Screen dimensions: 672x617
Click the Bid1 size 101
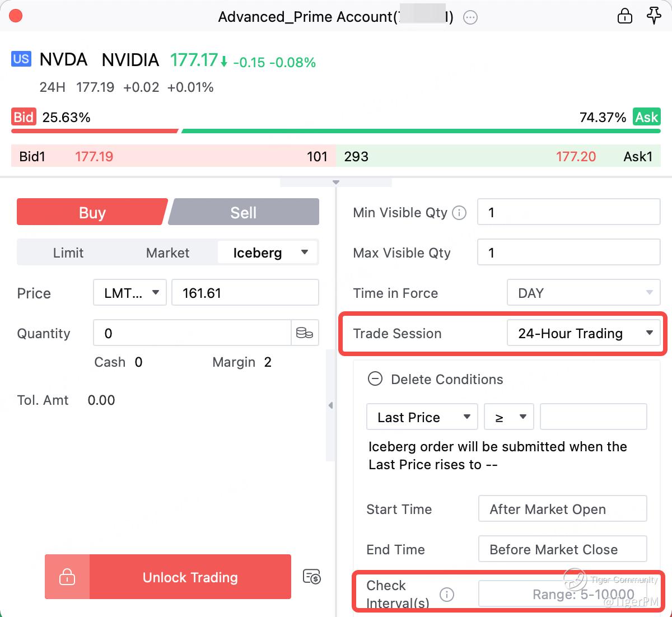(x=317, y=156)
